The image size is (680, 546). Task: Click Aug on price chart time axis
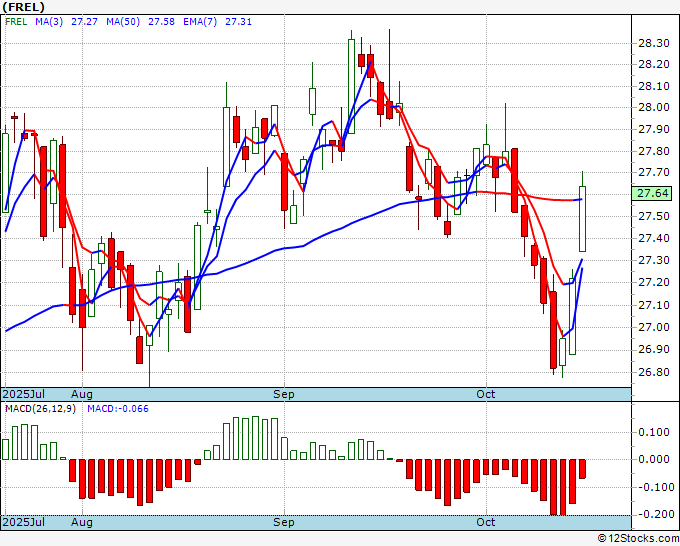click(82, 394)
